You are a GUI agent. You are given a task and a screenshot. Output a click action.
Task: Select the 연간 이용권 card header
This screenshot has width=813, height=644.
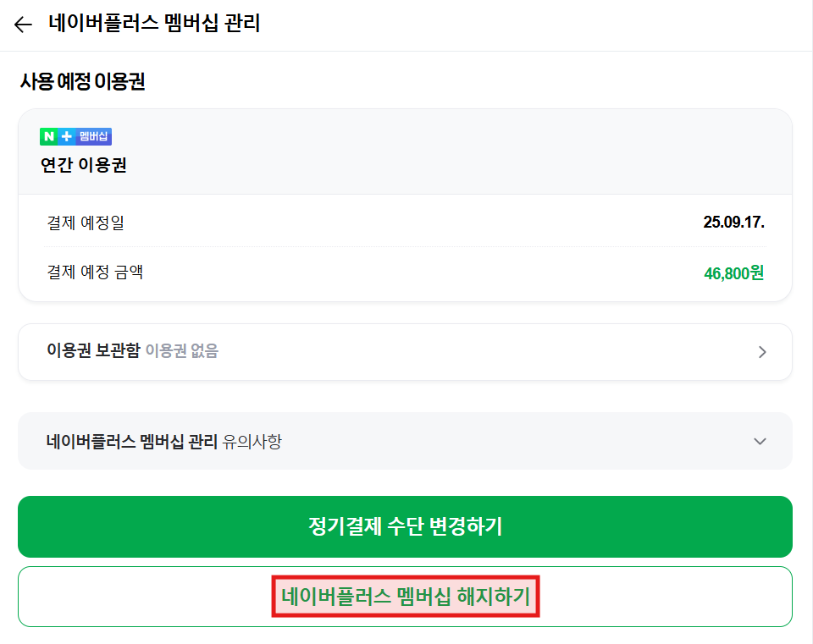(405, 151)
